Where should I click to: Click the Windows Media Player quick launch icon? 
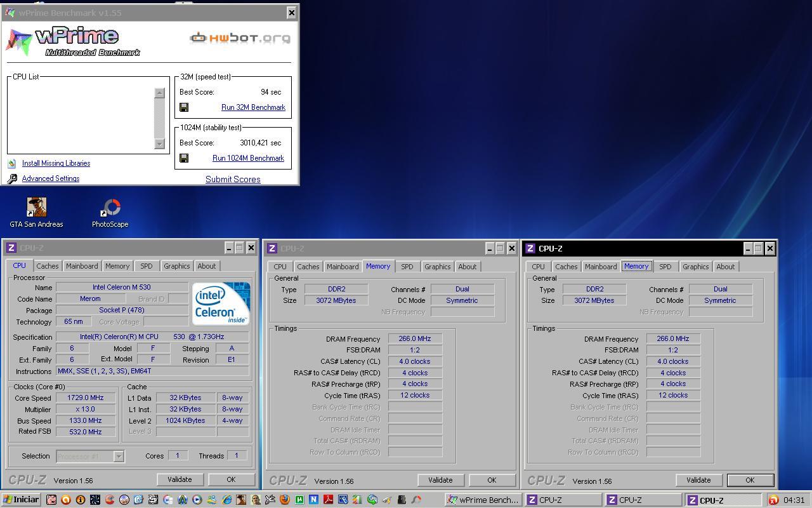197,500
